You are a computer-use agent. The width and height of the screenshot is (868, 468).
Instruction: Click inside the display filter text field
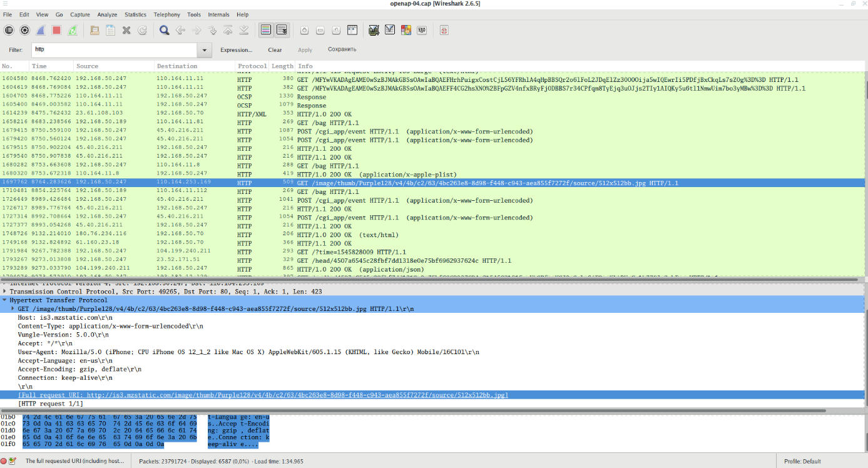pyautogui.click(x=113, y=49)
